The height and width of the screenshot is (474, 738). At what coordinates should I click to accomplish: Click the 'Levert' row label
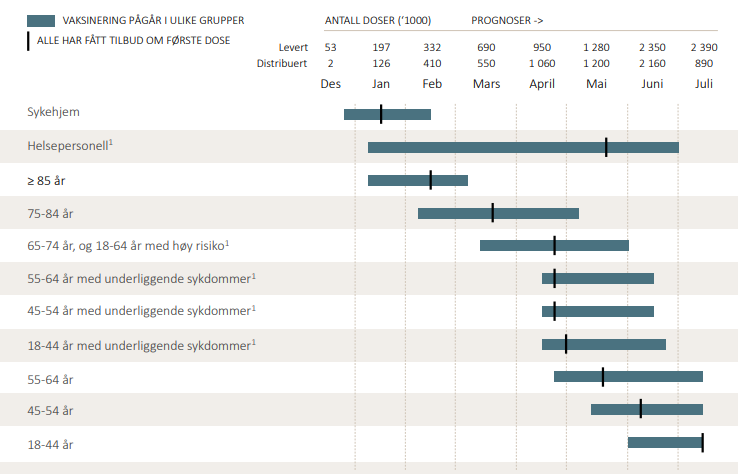[x=293, y=48]
